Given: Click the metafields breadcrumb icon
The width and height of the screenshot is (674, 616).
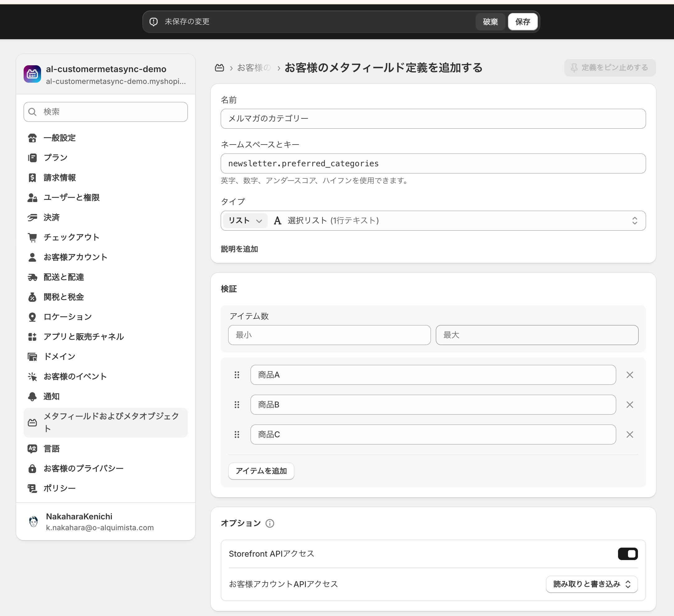Looking at the screenshot, I should point(219,68).
